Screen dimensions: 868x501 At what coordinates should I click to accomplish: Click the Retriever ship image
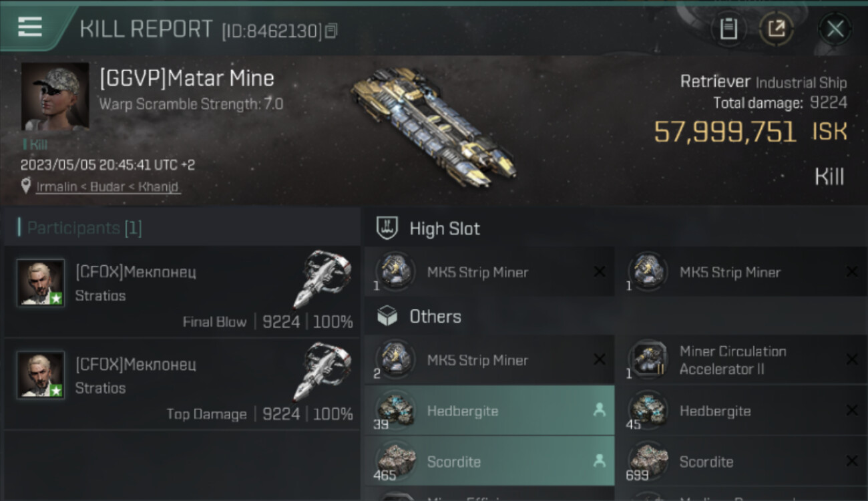(433, 128)
